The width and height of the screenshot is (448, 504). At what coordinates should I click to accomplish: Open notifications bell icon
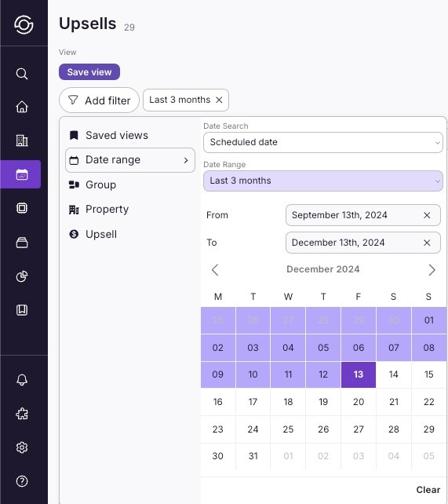(22, 380)
